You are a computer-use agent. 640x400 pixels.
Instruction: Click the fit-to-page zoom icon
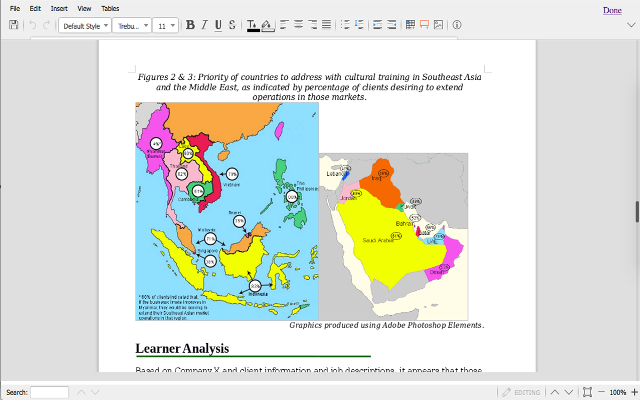(587, 392)
